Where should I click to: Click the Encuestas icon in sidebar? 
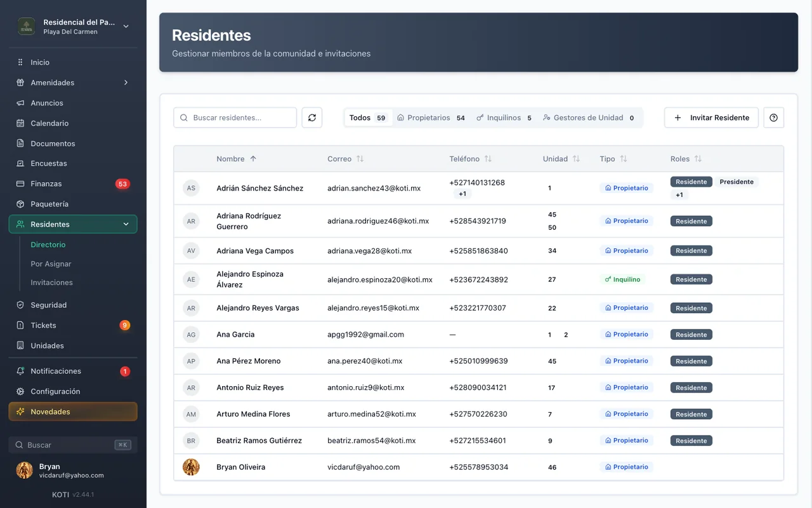pyautogui.click(x=20, y=163)
